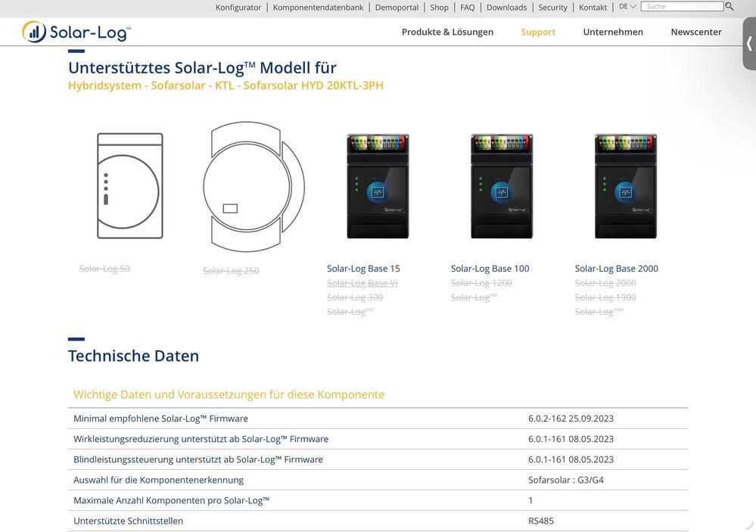756x532 pixels.
Task: Open the Kontakt link
Action: click(593, 8)
